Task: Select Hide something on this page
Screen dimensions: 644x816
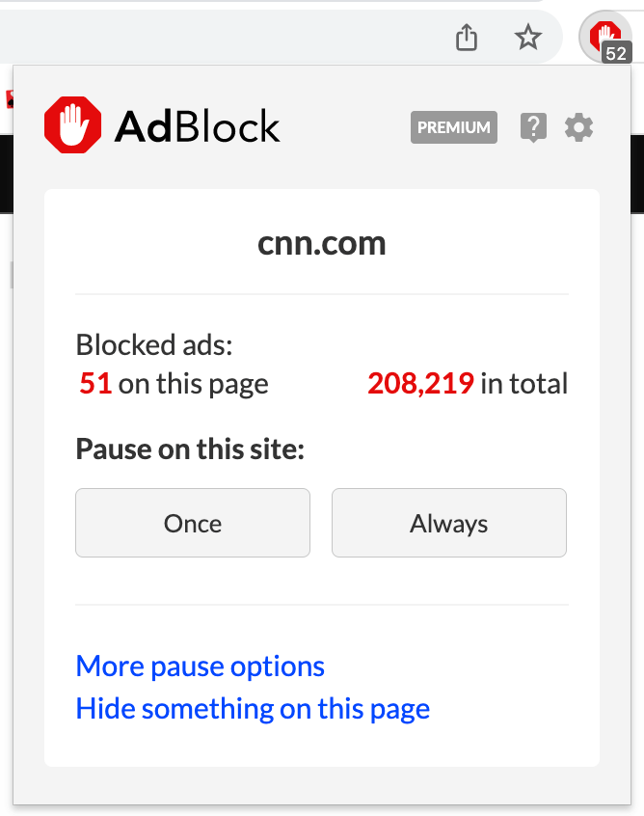Action: coord(253,708)
